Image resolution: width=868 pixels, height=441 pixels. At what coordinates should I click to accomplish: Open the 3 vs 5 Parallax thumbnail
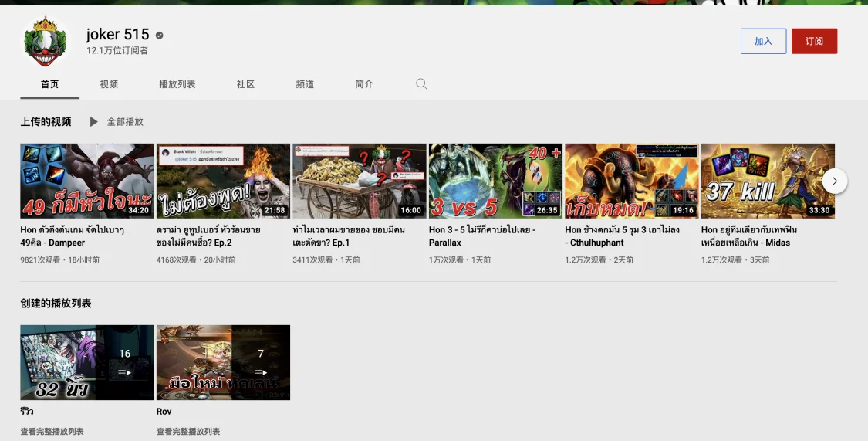coord(495,181)
